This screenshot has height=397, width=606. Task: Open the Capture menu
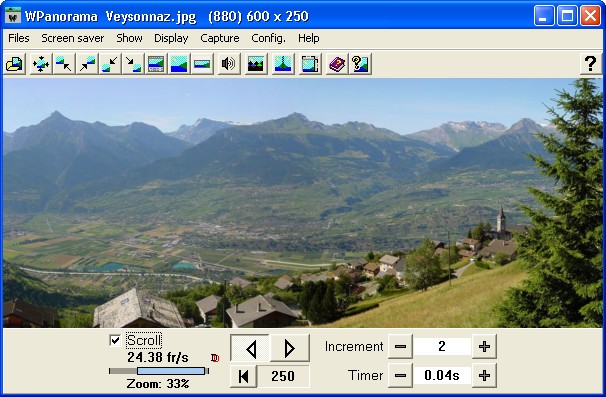click(220, 38)
